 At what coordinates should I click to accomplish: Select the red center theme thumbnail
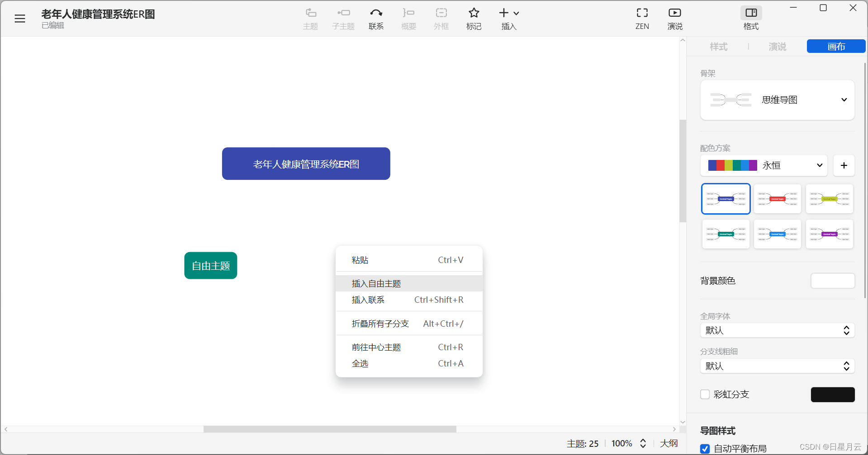(x=777, y=199)
